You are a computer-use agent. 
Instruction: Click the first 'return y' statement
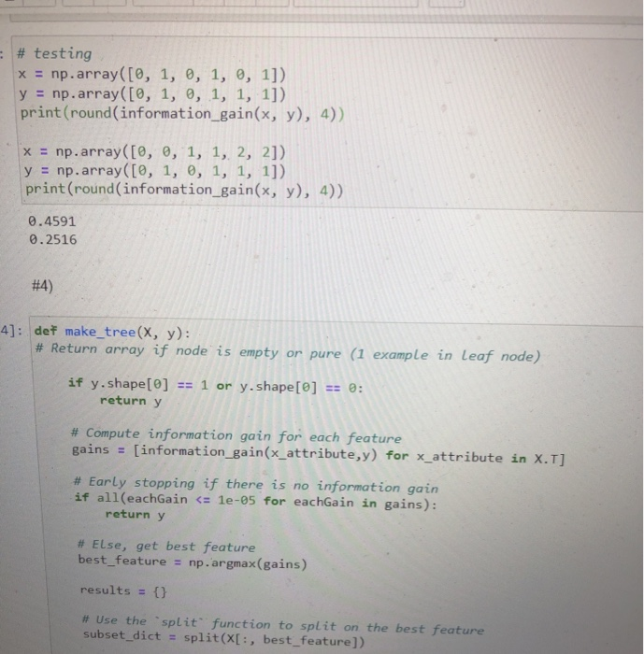[x=131, y=401]
